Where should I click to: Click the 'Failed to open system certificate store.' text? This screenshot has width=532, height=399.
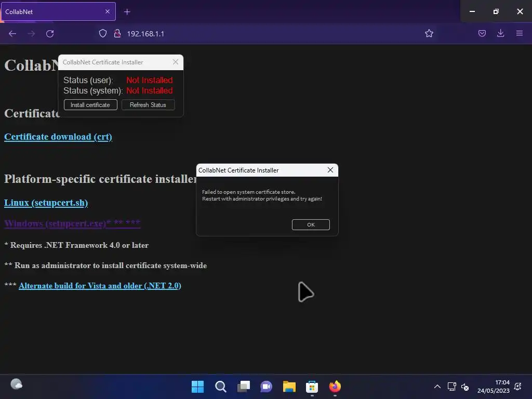click(249, 192)
